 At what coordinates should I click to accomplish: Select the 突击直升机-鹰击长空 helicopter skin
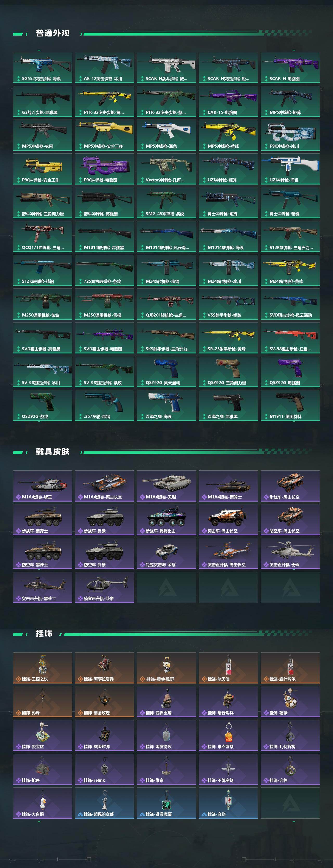[228, 553]
